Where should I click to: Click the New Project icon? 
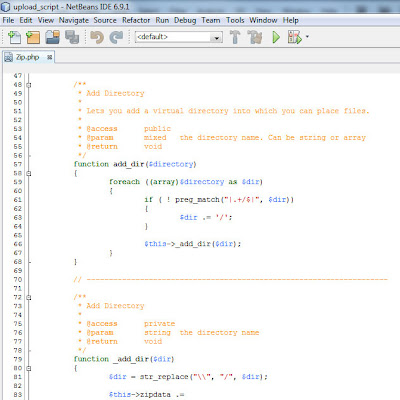[33, 37]
